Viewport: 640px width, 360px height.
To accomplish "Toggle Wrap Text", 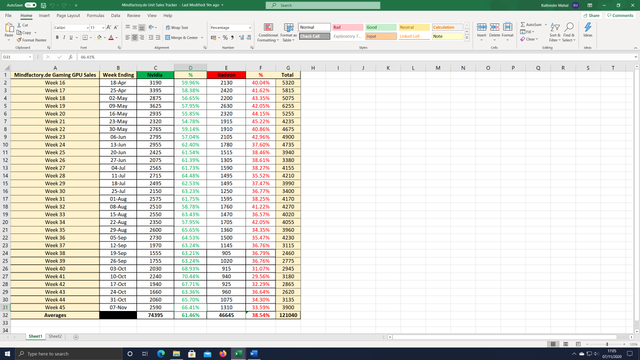I will pyautogui.click(x=177, y=27).
